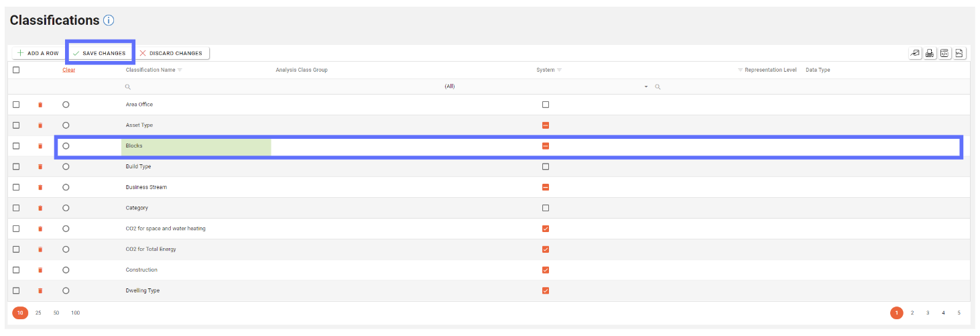Select the radio button for Dwelling Type

tap(66, 290)
